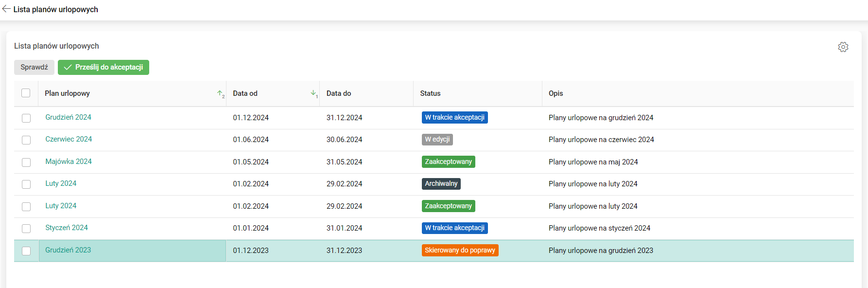Check the Grudzień 2024 row checkbox
Viewport: 868px width, 288px height.
pyautogui.click(x=26, y=118)
